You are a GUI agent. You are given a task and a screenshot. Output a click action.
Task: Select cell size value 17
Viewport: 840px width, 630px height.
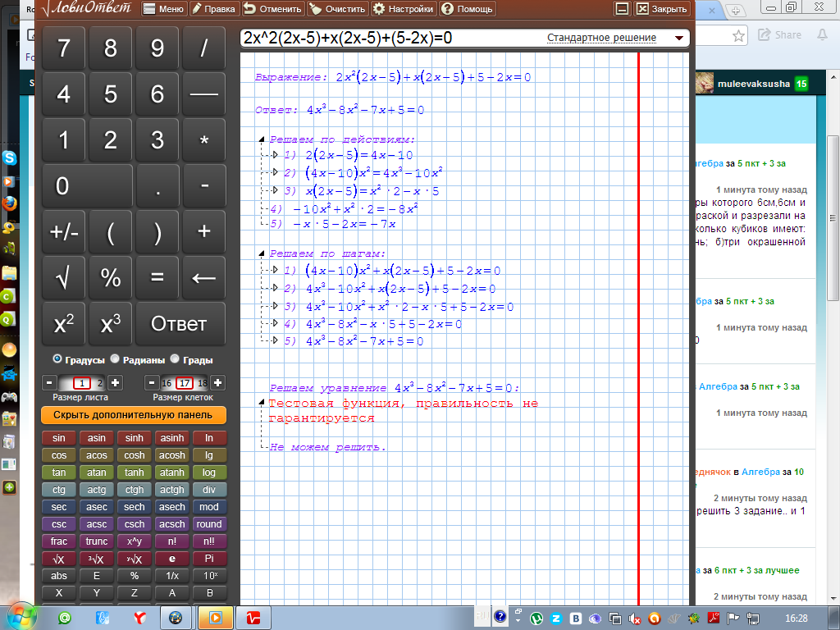[x=185, y=383]
